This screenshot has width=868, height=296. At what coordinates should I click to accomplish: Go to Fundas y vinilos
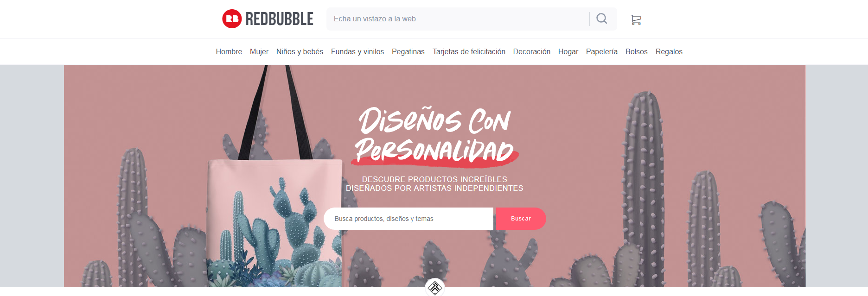(357, 51)
